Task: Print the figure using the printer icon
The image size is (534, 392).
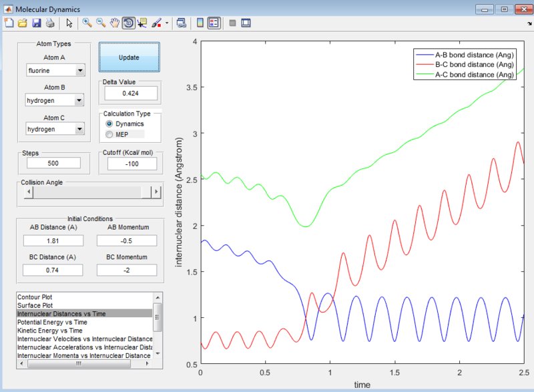Action: pyautogui.click(x=49, y=23)
